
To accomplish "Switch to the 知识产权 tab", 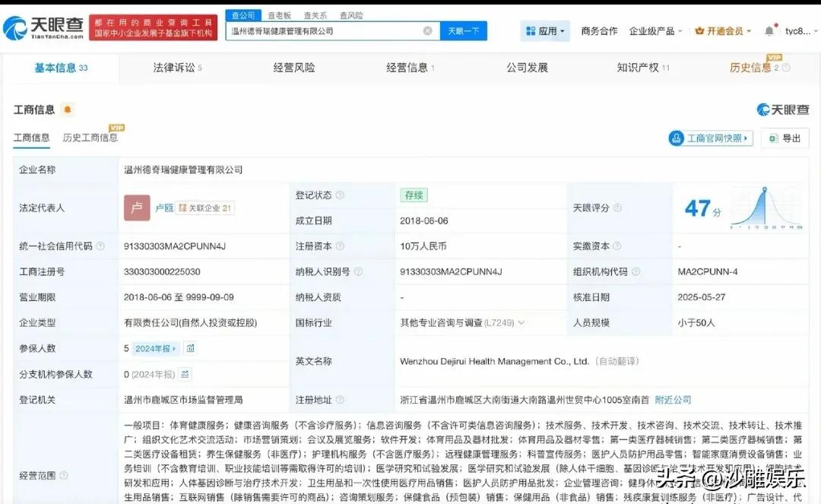I will (643, 68).
